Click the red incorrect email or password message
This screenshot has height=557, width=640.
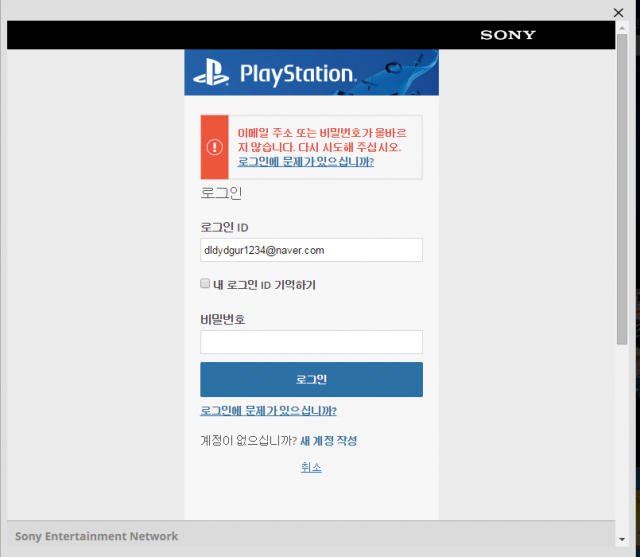(x=322, y=140)
